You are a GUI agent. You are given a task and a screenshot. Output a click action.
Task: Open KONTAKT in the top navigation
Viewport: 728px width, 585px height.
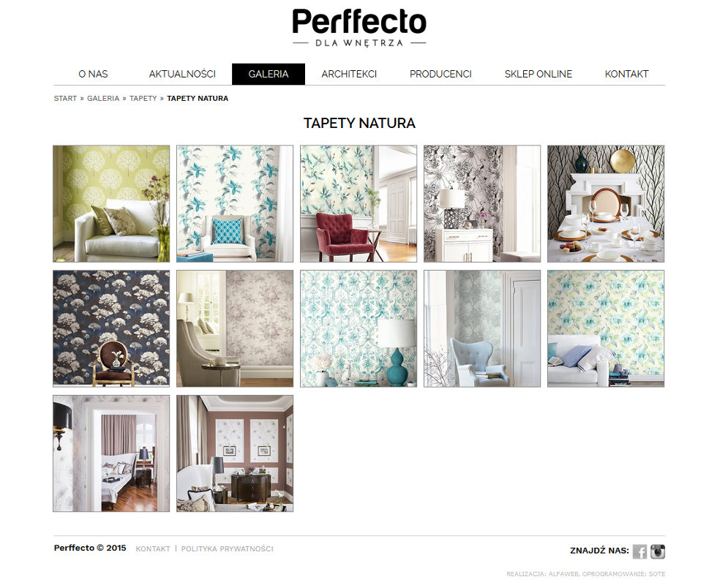tap(626, 74)
